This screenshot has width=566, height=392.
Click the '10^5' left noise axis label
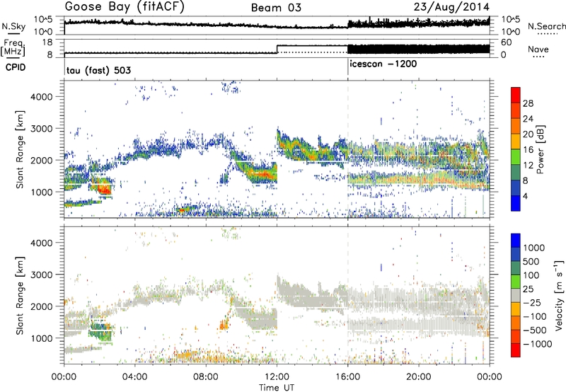(x=43, y=20)
